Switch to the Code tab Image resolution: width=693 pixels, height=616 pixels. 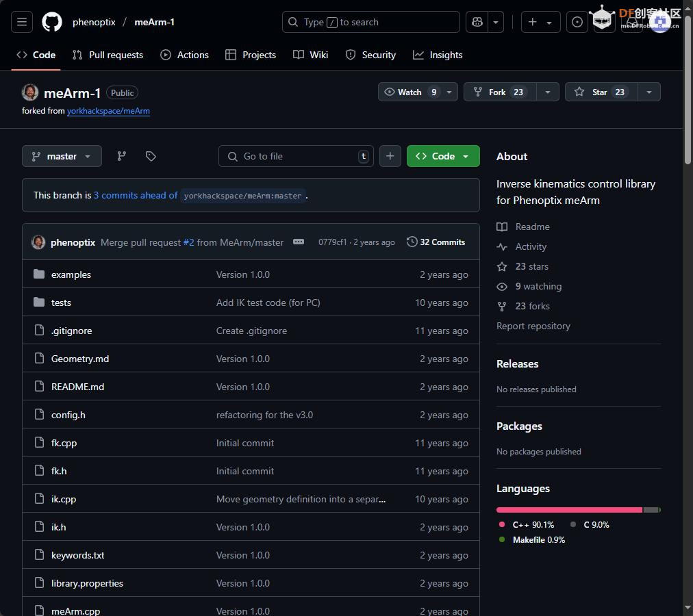(36, 55)
